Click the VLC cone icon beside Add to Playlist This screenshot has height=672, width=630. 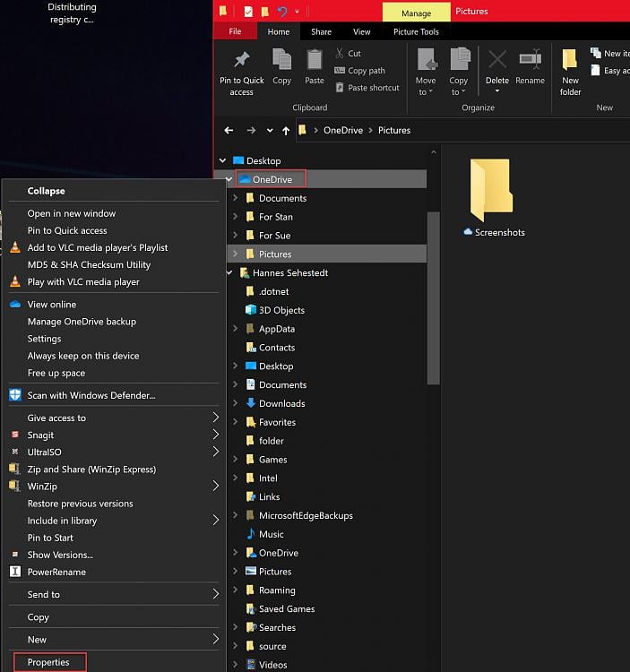click(15, 247)
